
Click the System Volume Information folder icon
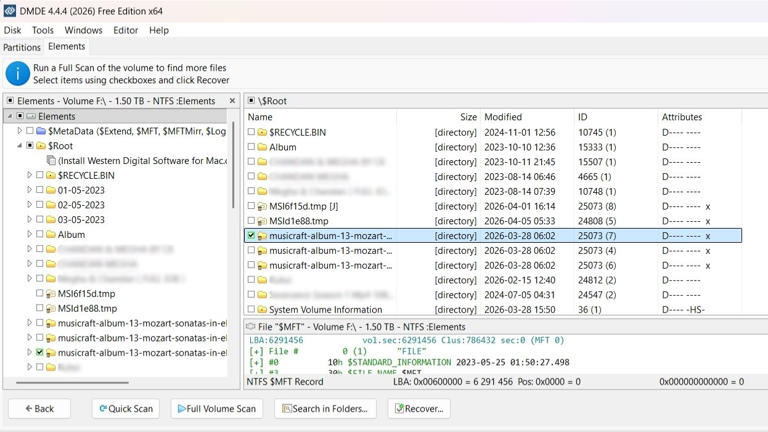[x=262, y=310]
